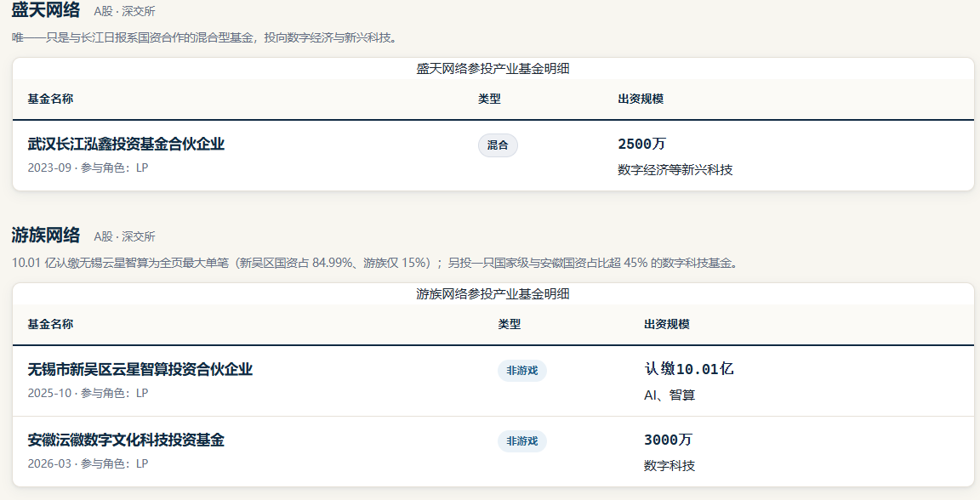
Task: Click the A股 · 深交所 label beside 游族网络
Action: point(124,236)
